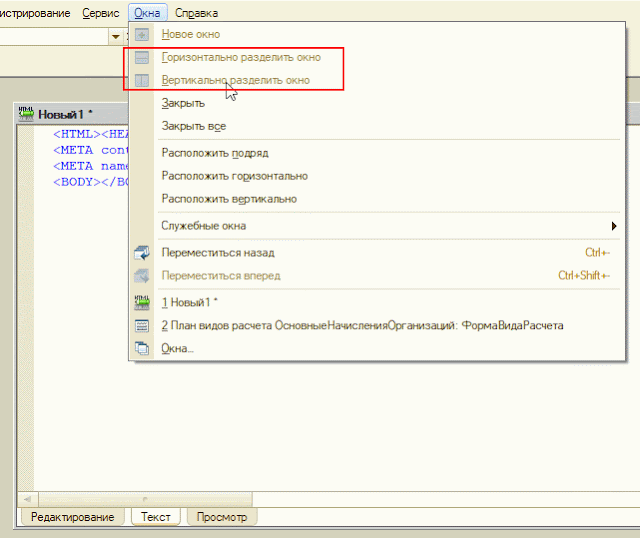
Task: Click the form icon beside План видов расчета
Action: [x=142, y=325]
